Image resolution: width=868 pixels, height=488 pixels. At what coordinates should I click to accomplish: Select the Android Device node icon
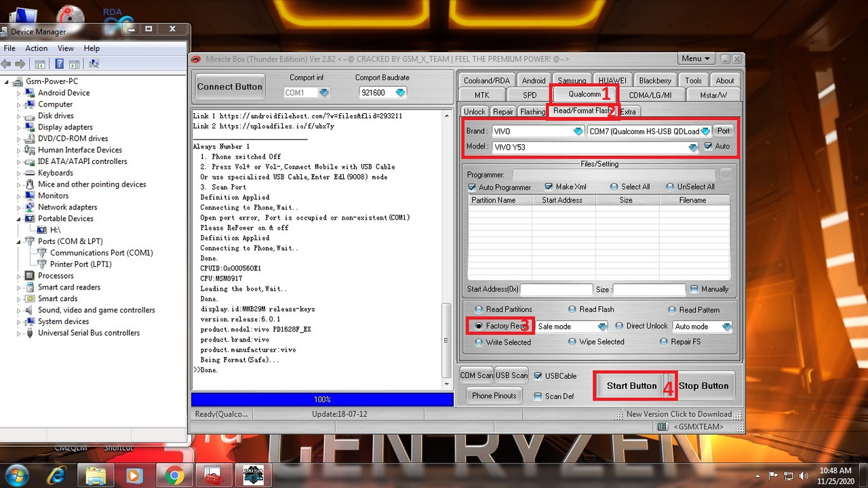[30, 93]
